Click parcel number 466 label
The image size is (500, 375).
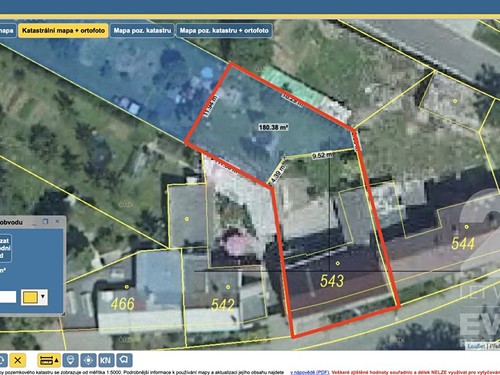click(123, 304)
